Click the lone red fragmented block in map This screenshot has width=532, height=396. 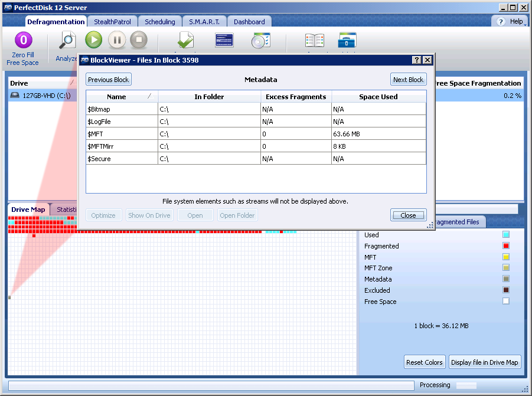pyautogui.click(x=34, y=235)
